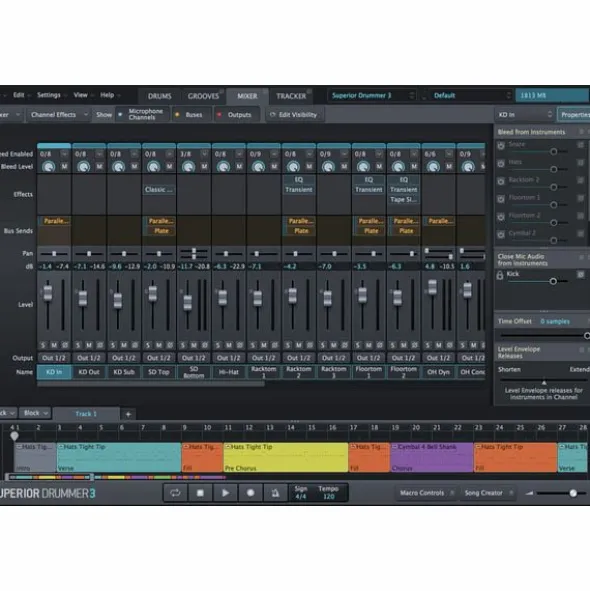Open the Properties panel button

click(574, 115)
